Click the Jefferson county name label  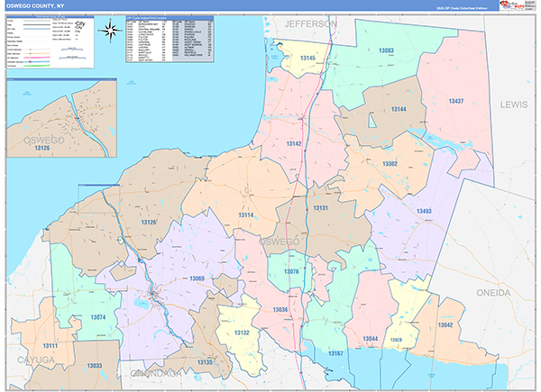point(310,22)
